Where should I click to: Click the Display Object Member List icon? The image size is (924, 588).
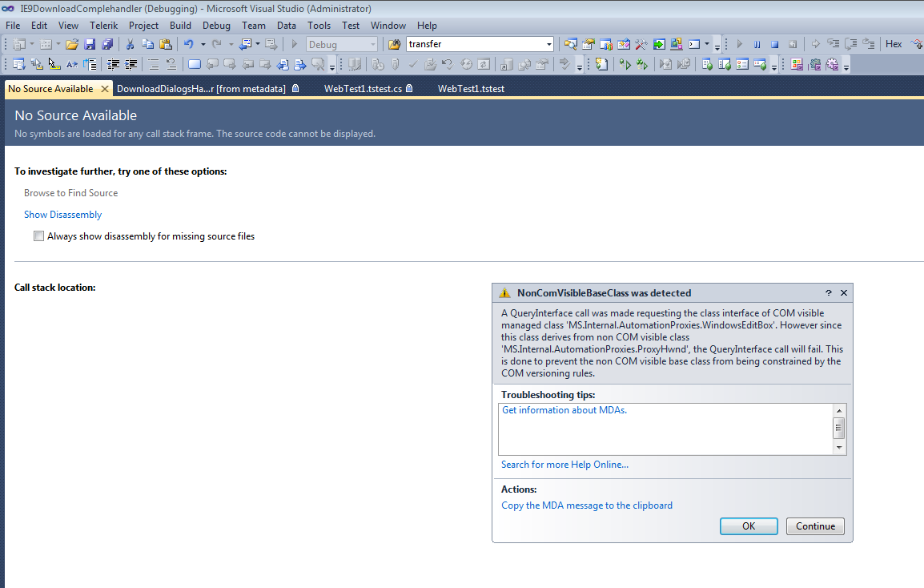(19, 64)
